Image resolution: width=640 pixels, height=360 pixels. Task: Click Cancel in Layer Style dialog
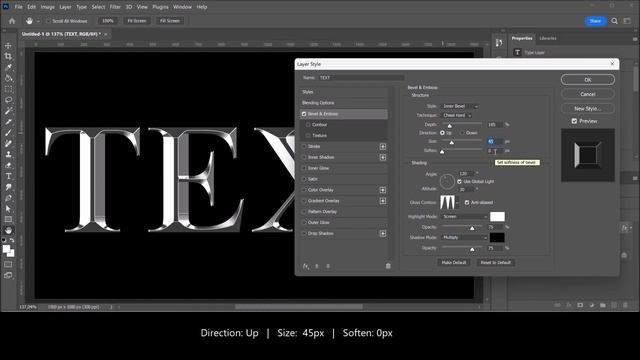588,94
